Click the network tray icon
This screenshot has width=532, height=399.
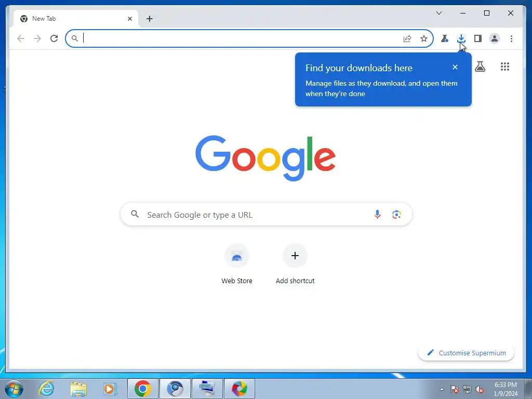[x=467, y=389]
